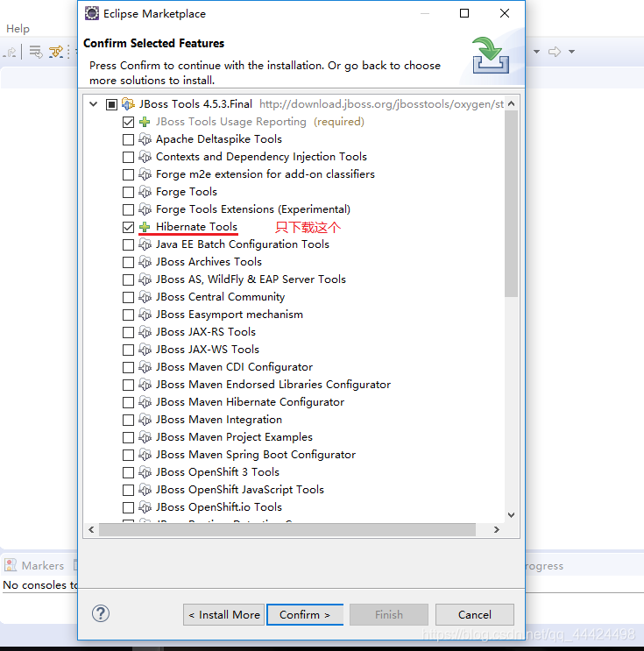Check Forge m2e extension for add-on classifiers
644x651 pixels.
pos(128,174)
